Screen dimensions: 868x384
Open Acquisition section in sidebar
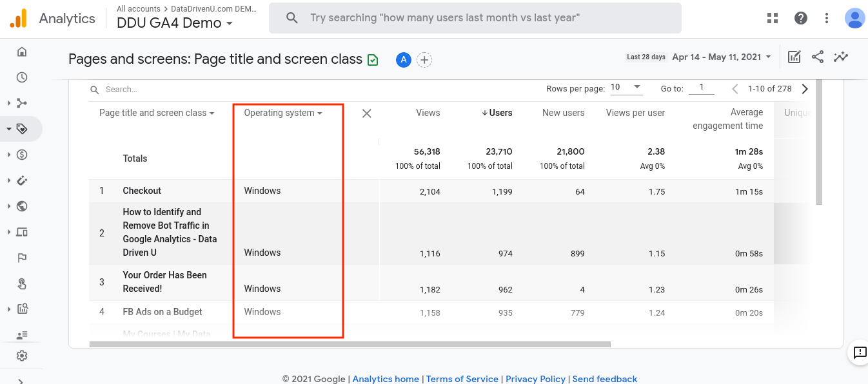click(22, 103)
